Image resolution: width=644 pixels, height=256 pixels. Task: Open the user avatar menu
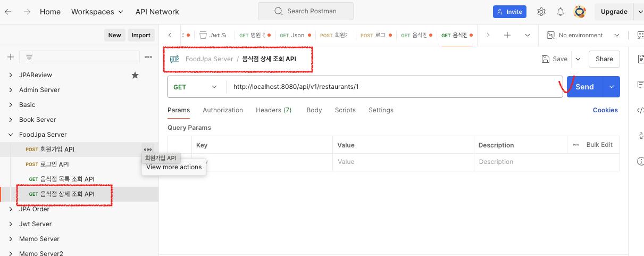pyautogui.click(x=580, y=11)
